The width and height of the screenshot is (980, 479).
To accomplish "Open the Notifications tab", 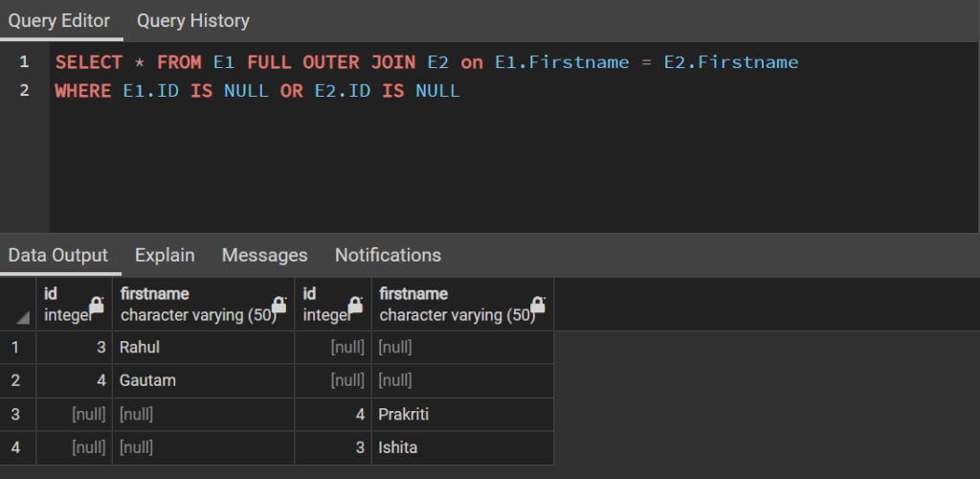I will click(x=389, y=255).
